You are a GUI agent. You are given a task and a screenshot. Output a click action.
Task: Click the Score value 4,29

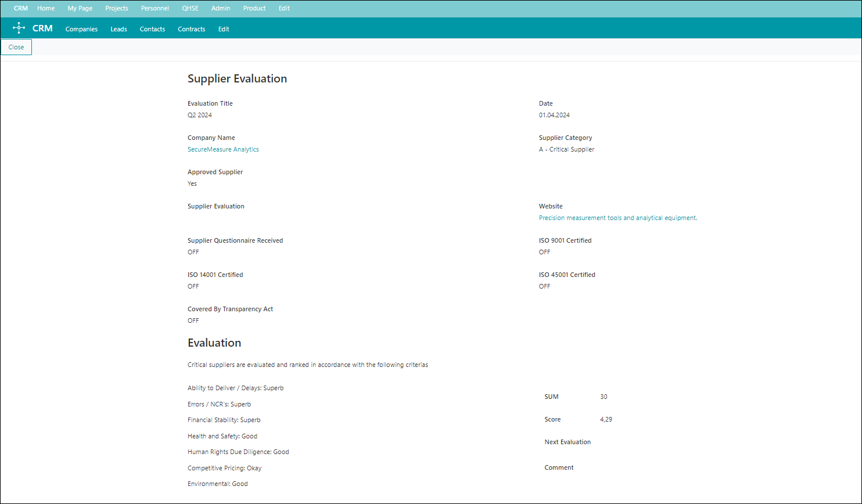pyautogui.click(x=606, y=419)
